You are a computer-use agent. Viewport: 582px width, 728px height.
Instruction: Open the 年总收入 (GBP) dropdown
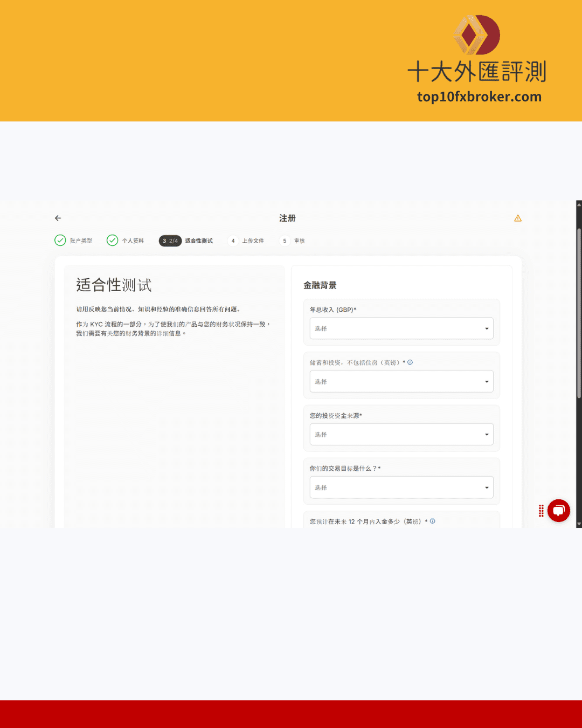pos(401,328)
